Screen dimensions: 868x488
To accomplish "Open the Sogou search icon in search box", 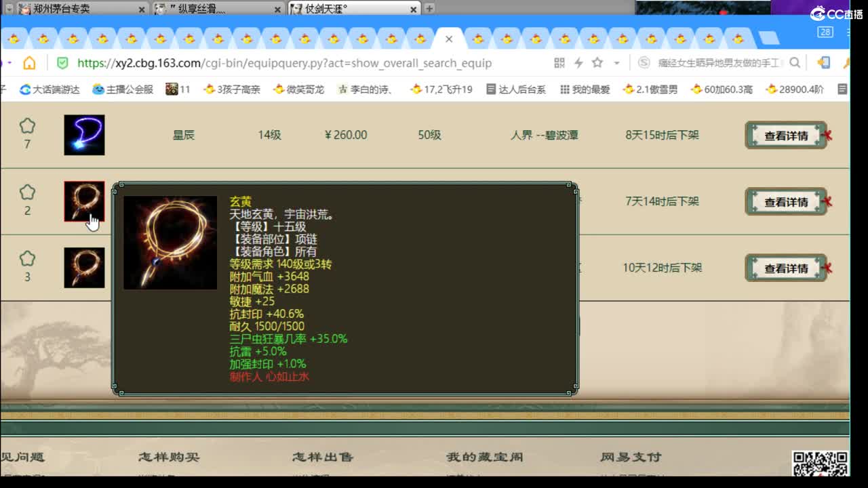I will coord(644,62).
